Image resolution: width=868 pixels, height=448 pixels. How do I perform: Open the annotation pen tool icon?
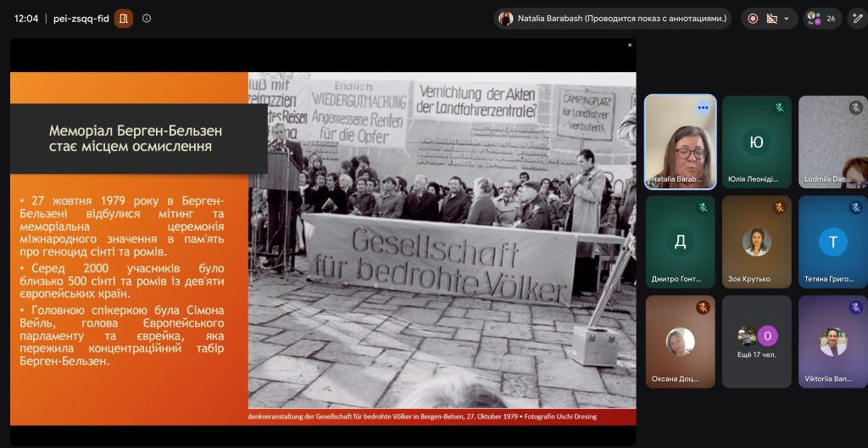click(858, 19)
